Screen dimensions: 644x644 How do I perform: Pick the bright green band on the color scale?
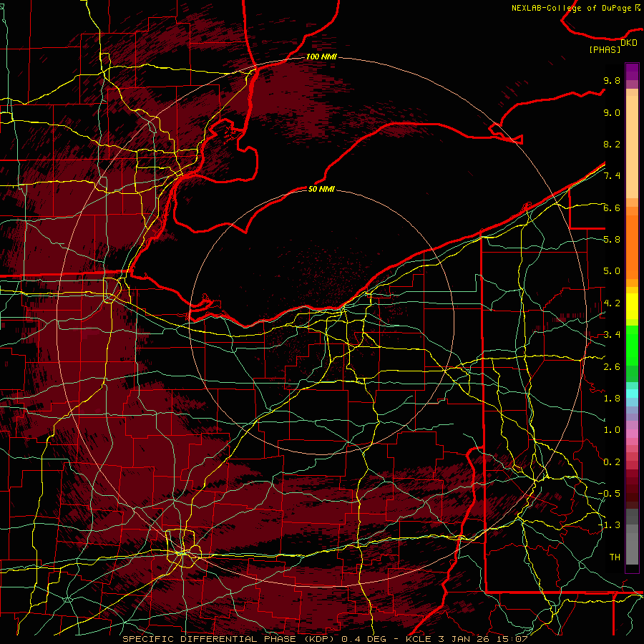[632, 345]
